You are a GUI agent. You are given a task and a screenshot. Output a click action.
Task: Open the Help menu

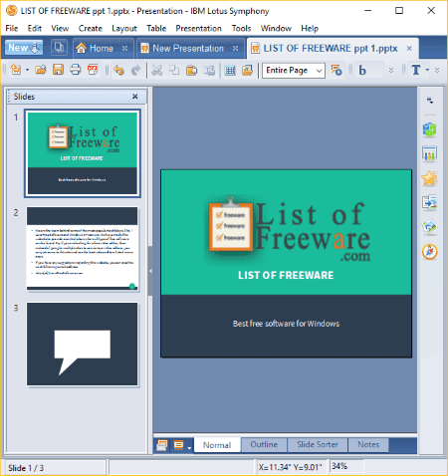tap(310, 29)
